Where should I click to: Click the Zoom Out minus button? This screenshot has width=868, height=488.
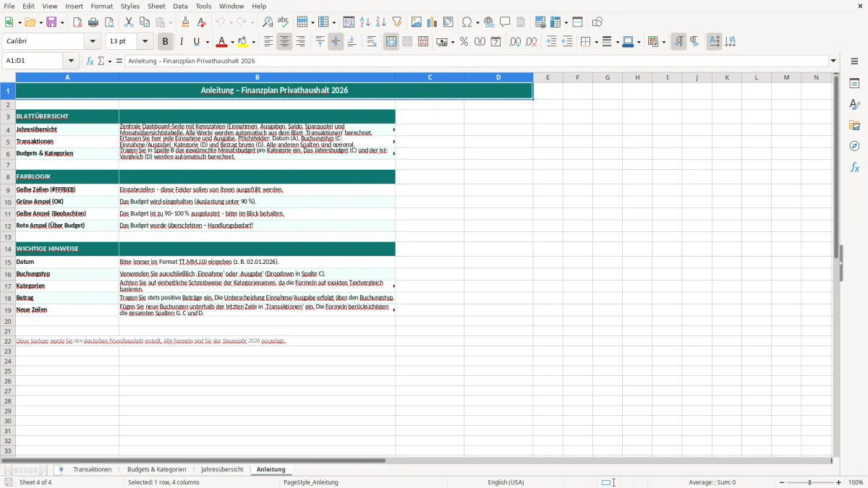782,482
